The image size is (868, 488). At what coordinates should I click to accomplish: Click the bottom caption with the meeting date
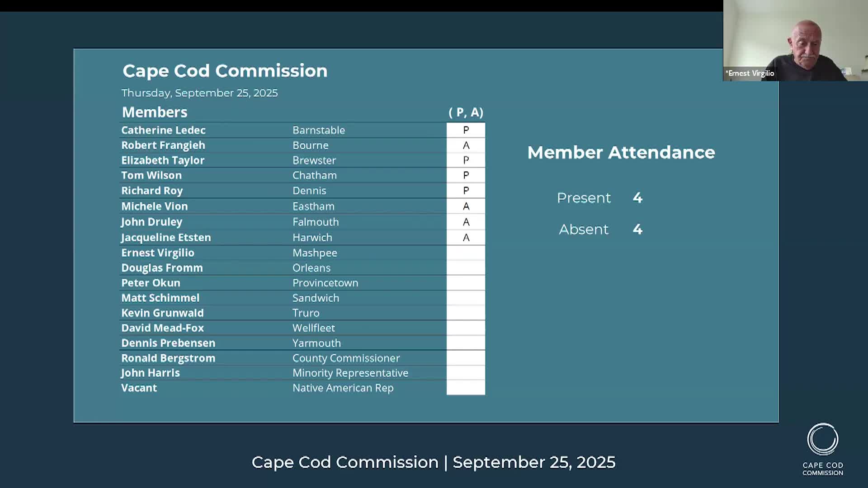433,462
